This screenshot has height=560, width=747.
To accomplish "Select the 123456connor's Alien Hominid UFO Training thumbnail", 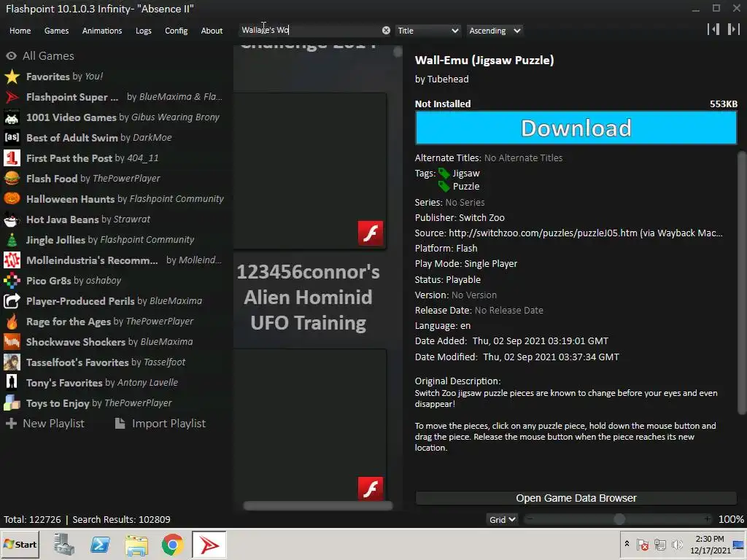I will point(309,426).
